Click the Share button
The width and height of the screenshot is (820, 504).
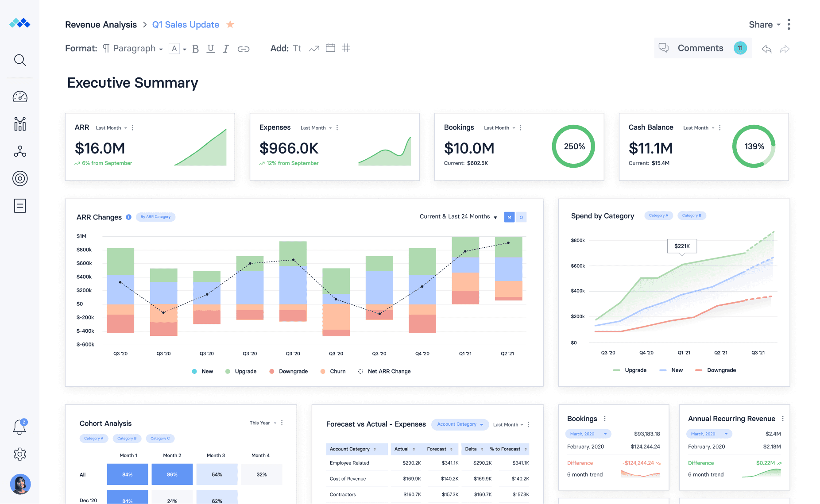764,25
